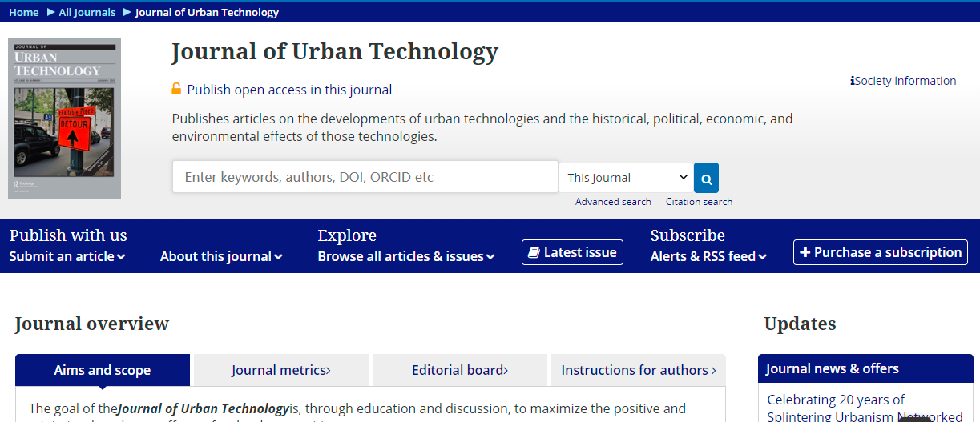Focus the keywords search input field
The width and height of the screenshot is (980, 422).
tap(365, 177)
